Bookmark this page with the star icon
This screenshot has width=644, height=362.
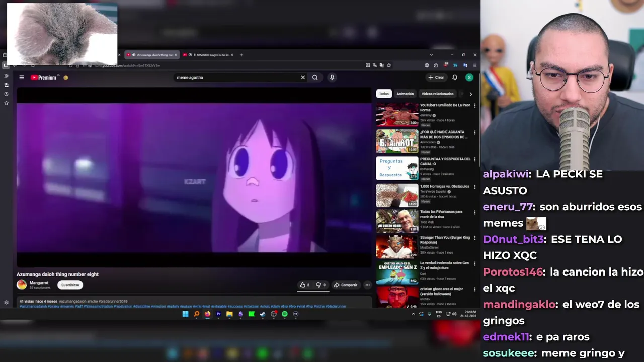(389, 65)
